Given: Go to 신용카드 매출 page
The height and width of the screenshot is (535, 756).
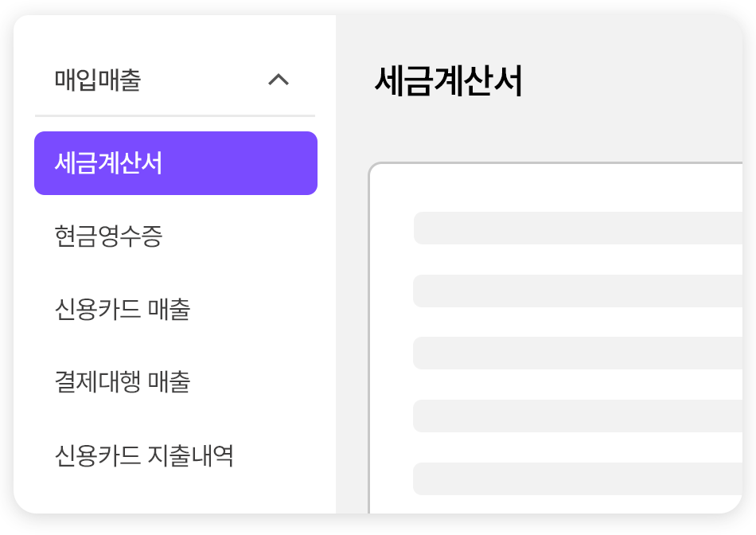Looking at the screenshot, I should (123, 309).
